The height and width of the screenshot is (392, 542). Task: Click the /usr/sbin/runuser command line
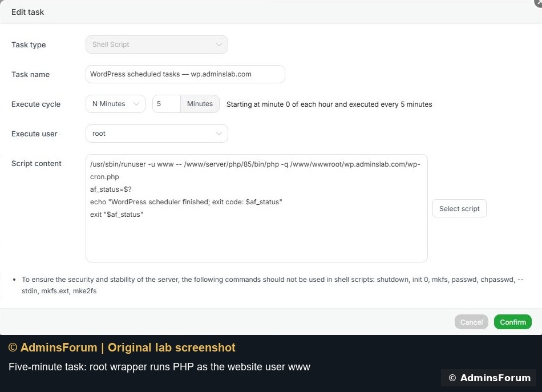[255, 171]
